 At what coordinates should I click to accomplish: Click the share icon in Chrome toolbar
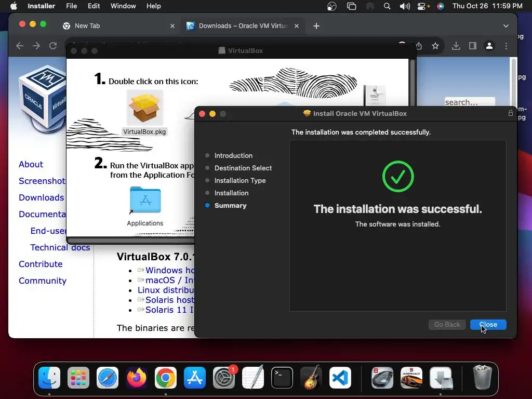click(419, 46)
